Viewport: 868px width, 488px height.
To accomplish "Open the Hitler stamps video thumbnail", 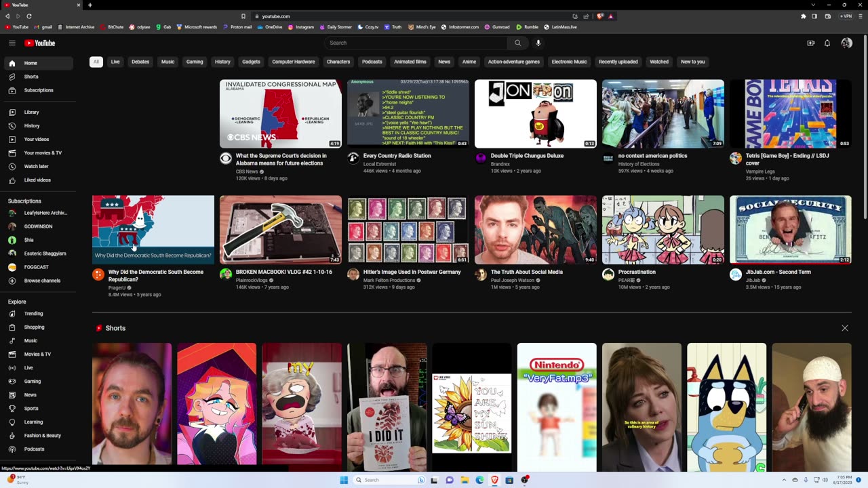I will tap(408, 230).
